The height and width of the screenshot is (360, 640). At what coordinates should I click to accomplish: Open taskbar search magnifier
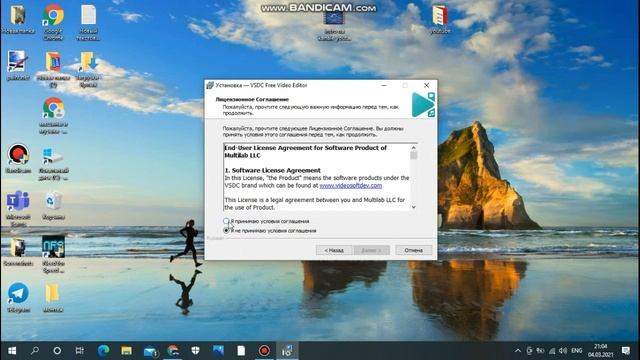[35, 351]
